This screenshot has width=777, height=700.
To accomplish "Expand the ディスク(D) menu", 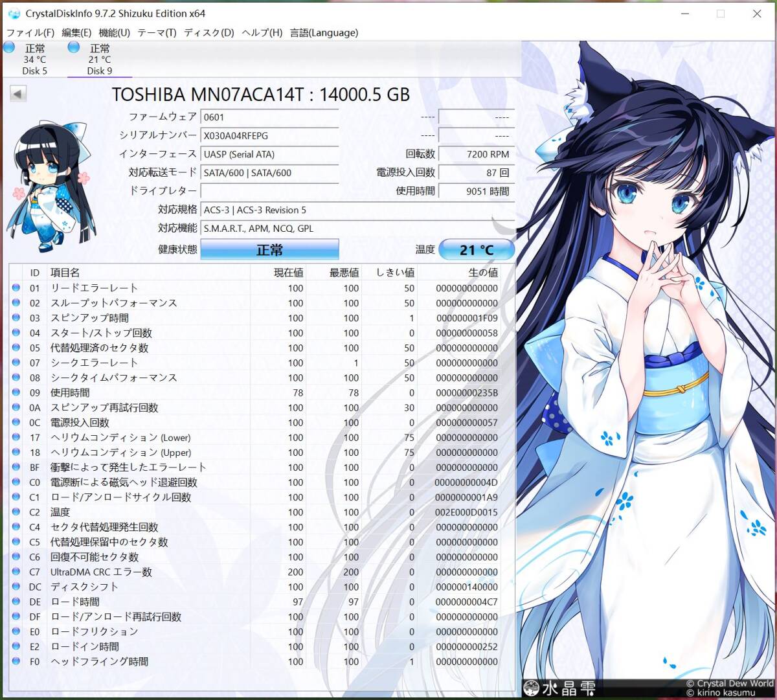I will [x=208, y=32].
